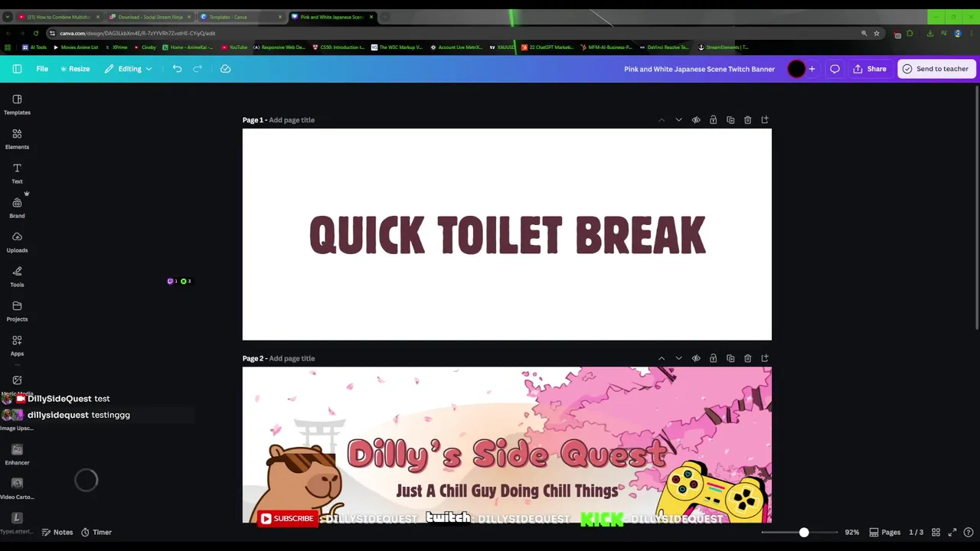Switch to Templates - Canva tab
This screenshot has width=980, height=551.
[241, 17]
